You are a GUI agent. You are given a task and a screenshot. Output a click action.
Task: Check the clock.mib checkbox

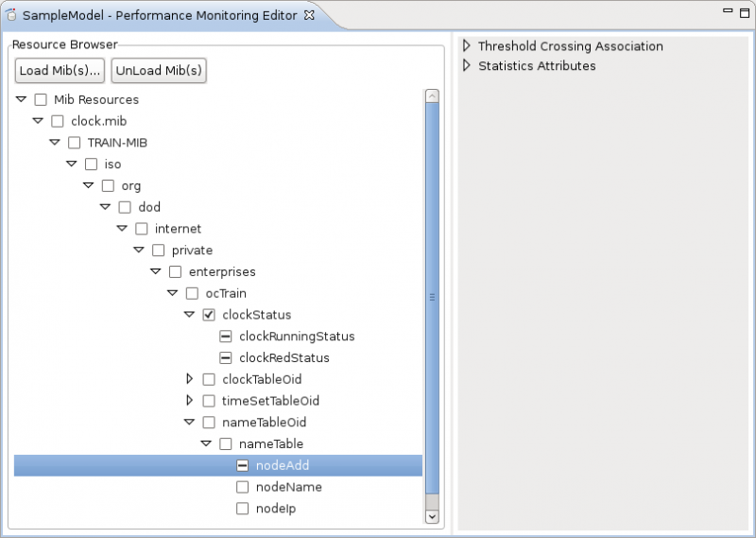coord(58,121)
